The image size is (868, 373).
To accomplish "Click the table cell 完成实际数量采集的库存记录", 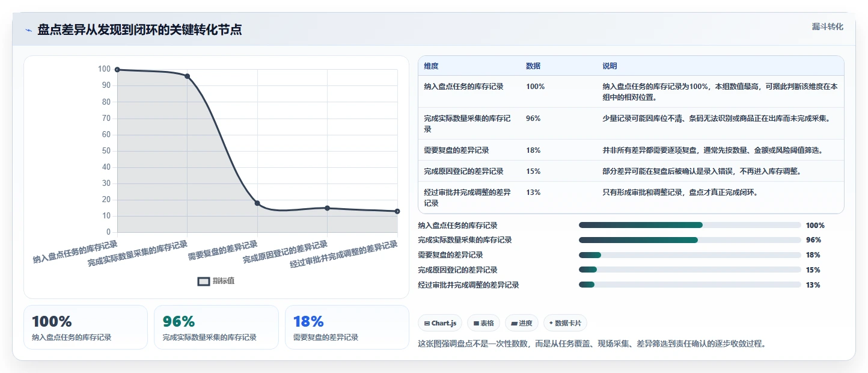I will (x=468, y=124).
